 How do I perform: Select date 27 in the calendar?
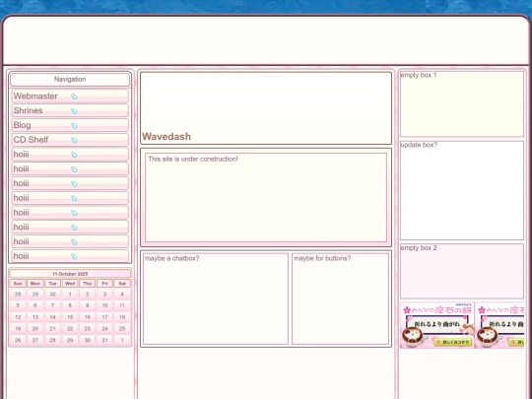pos(35,340)
